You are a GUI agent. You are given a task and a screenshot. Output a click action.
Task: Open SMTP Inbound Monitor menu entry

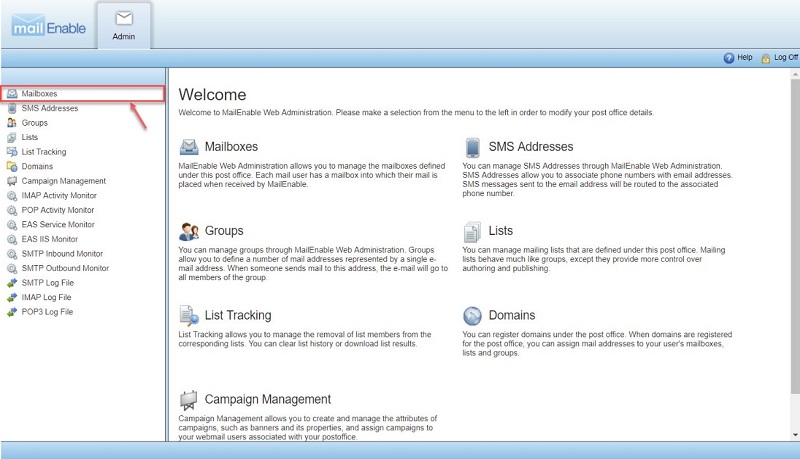(x=62, y=253)
